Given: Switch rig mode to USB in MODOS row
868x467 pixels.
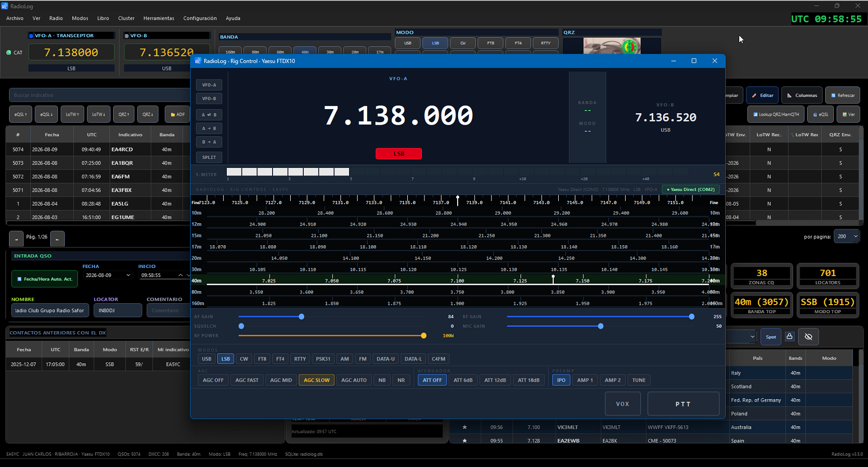Looking at the screenshot, I should pyautogui.click(x=207, y=359).
